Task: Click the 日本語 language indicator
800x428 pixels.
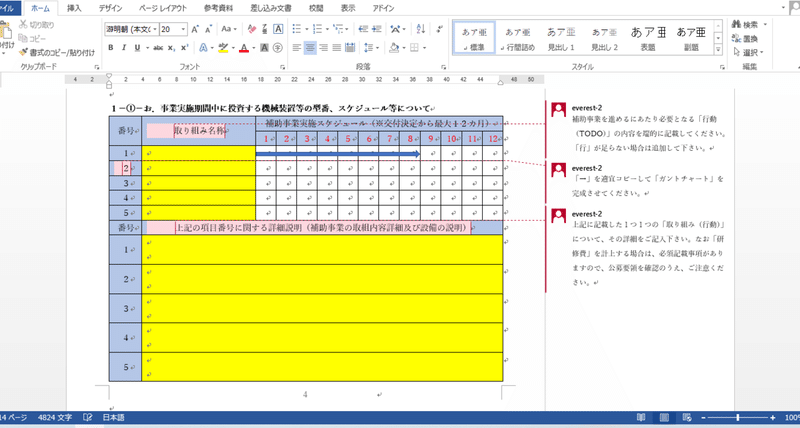Action: point(114,418)
